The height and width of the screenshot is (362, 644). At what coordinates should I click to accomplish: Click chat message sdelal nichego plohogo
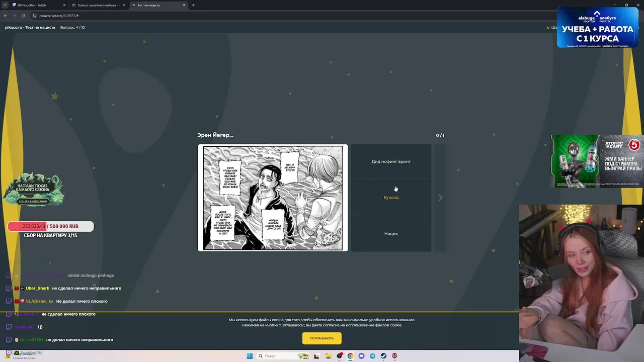pos(91,276)
